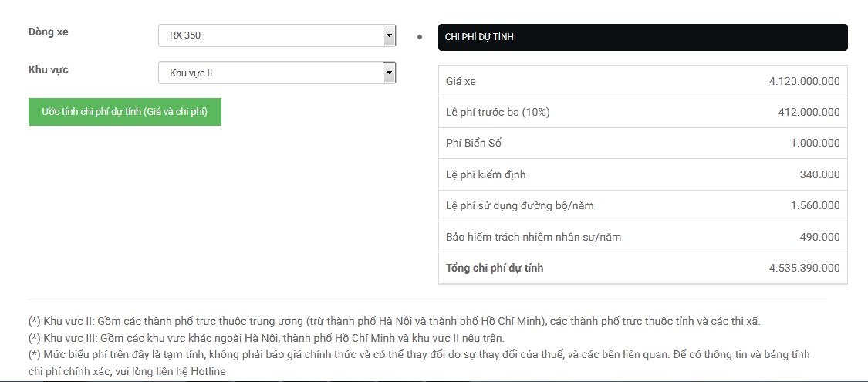The image size is (868, 382).
Task: Click the Khu vực field label
Action: [49, 70]
